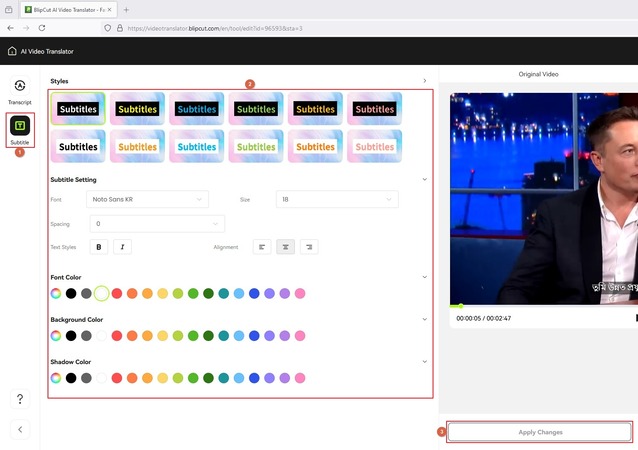The height and width of the screenshot is (450, 638).
Task: Choose the yellow-on-black Subtitles style thumbnail
Action: (x=137, y=109)
